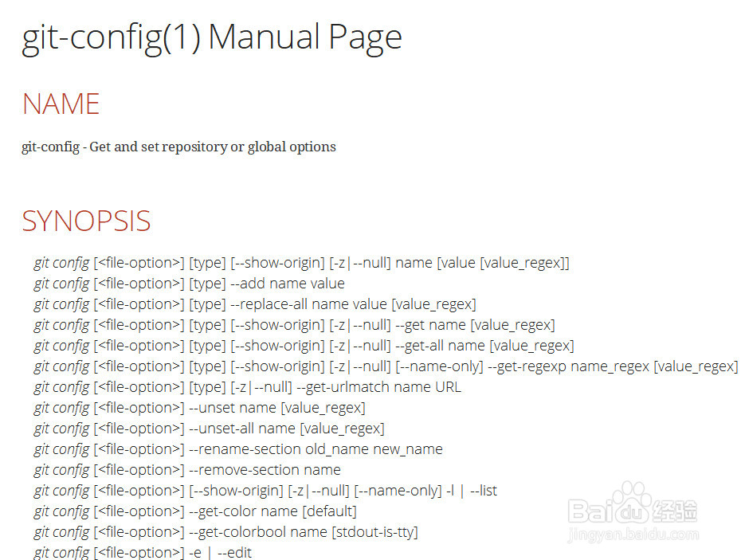Click the '--remove-section name' synopsis line
The height and width of the screenshot is (560, 741).
[187, 470]
